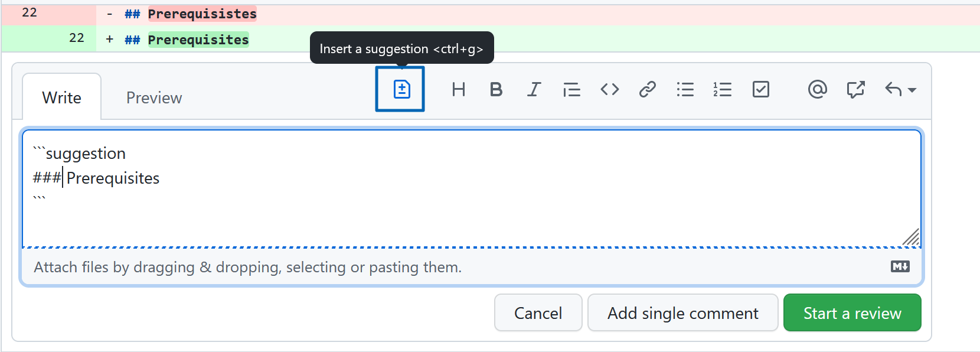Switch to the Preview tab
This screenshot has height=352, width=980.
(154, 97)
